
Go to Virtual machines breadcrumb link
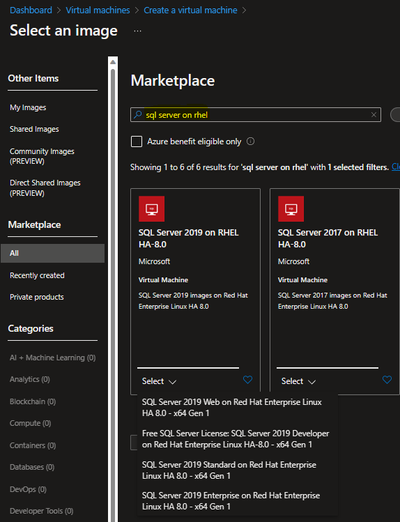point(98,10)
